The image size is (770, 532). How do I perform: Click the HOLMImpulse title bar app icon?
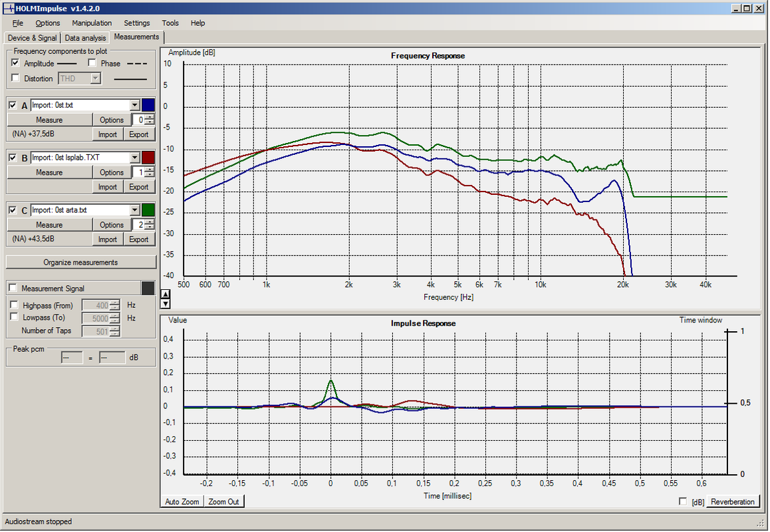(9, 8)
